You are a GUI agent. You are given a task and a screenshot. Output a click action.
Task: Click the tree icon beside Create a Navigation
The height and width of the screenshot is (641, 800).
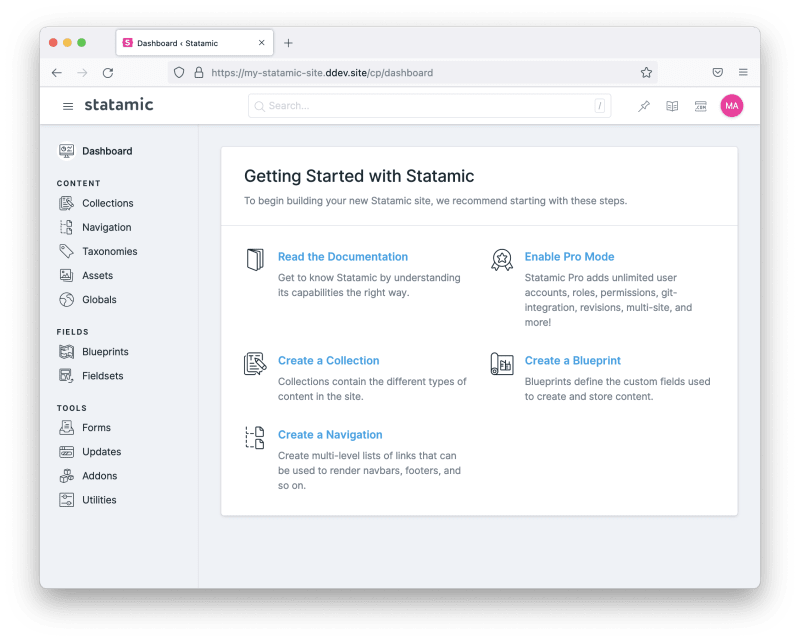(x=255, y=437)
